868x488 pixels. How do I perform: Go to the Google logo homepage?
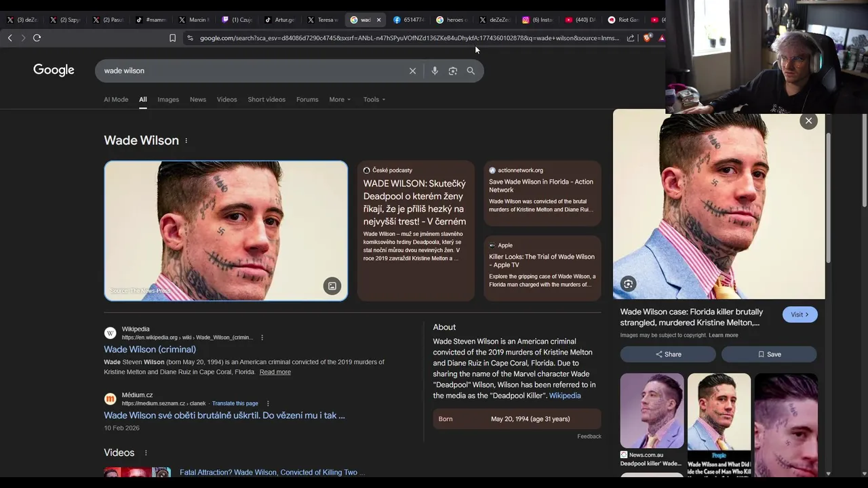coord(54,70)
